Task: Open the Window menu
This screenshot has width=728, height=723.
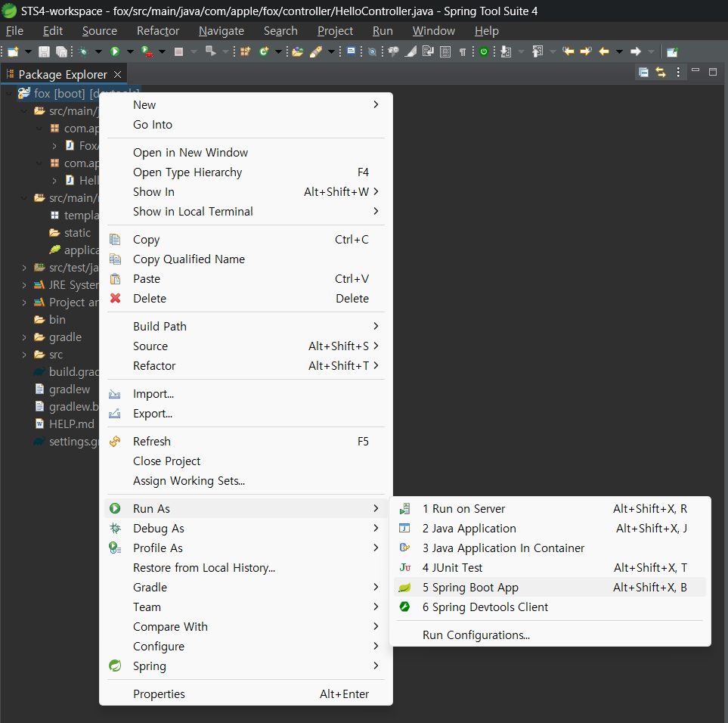Action: (434, 31)
